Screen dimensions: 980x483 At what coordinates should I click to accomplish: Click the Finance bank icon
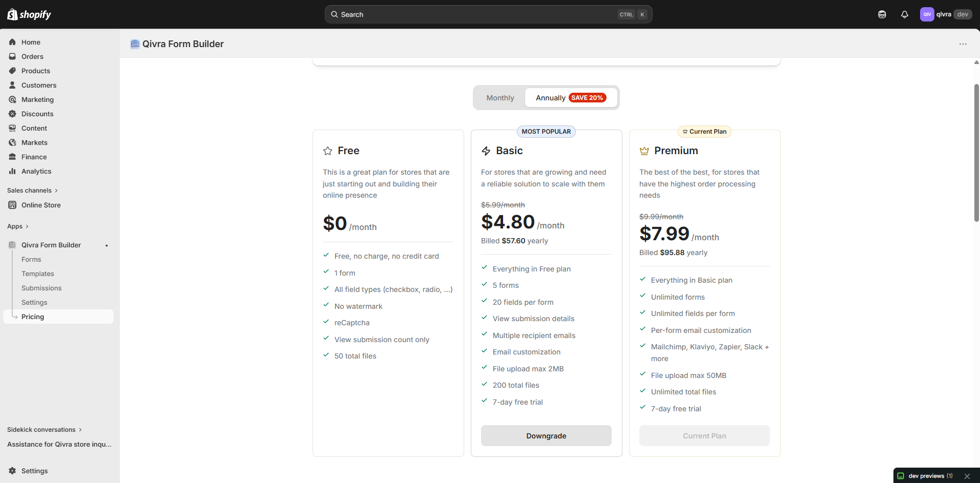pos(12,157)
